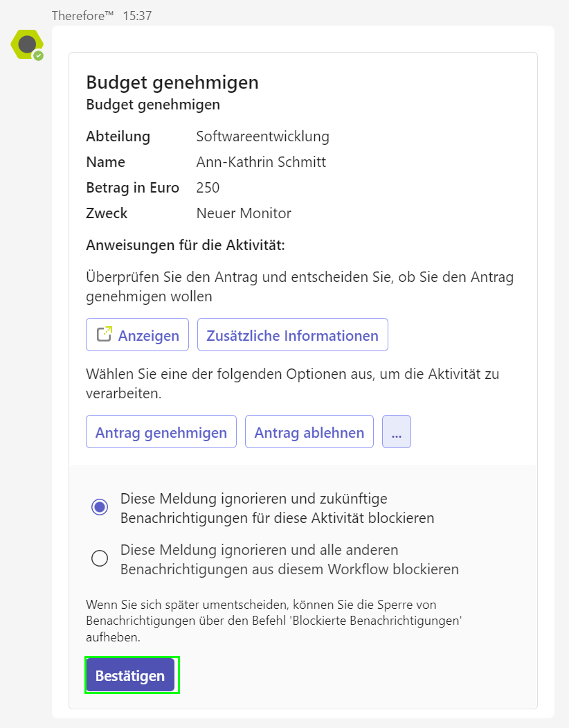Screen dimensions: 569x728
Task: Click the Neuer Monitor purpose value
Action: click(244, 213)
